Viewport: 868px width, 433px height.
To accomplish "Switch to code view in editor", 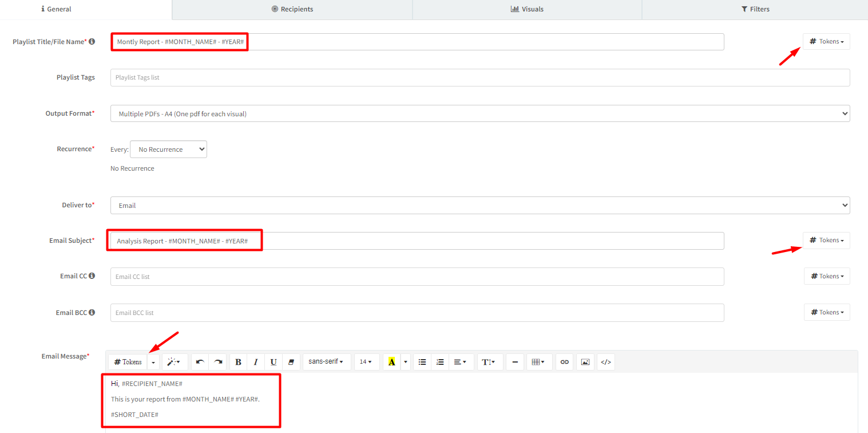I will [x=606, y=362].
